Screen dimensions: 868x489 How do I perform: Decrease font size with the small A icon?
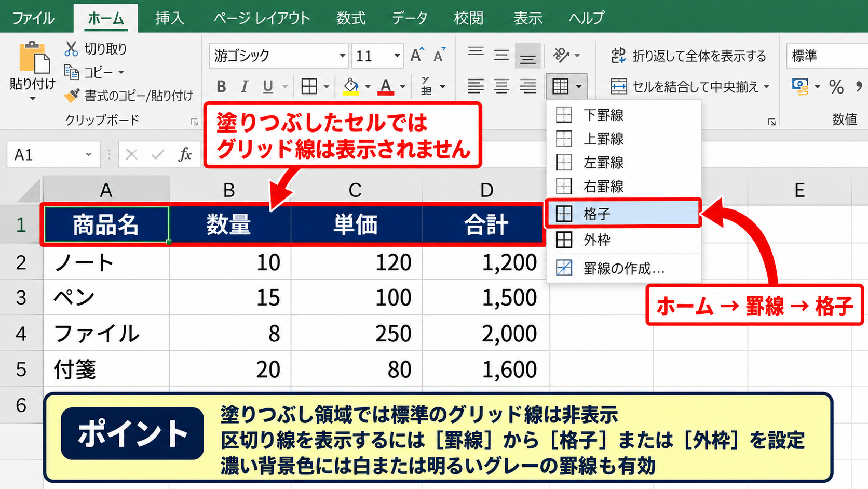pyautogui.click(x=439, y=55)
